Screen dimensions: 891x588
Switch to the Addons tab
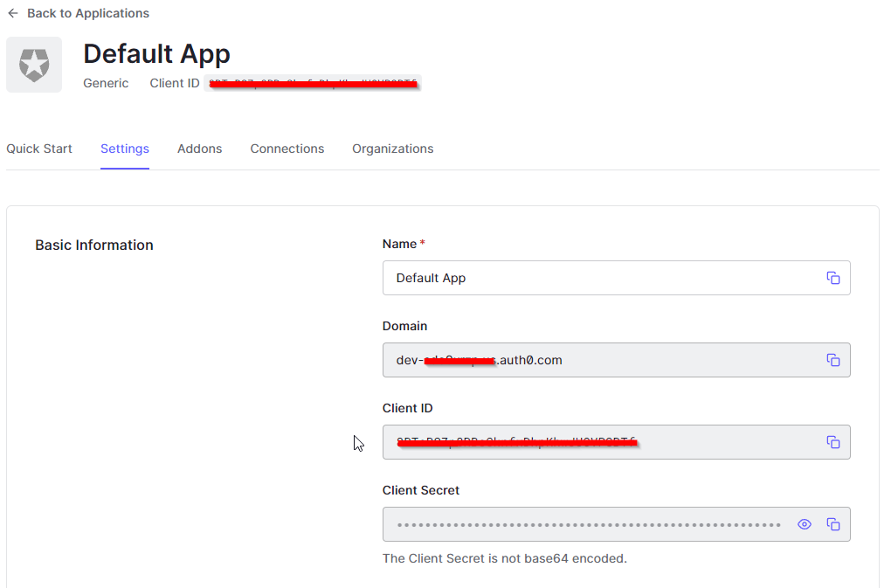click(199, 149)
